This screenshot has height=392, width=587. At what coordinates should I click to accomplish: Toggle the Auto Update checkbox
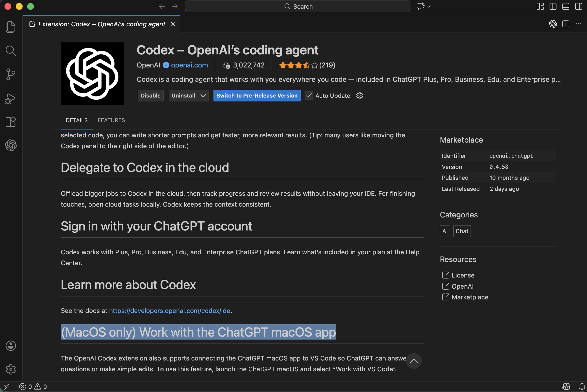[309, 96]
